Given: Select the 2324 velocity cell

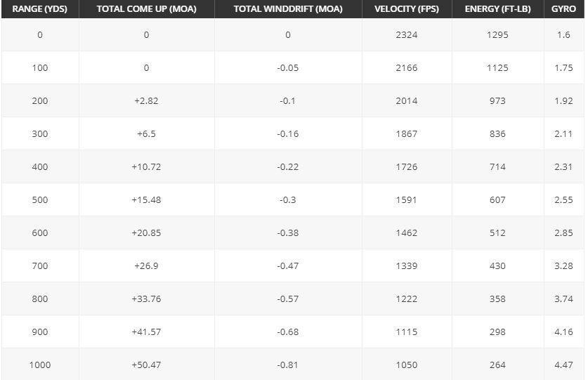Looking at the screenshot, I should click(406, 35).
